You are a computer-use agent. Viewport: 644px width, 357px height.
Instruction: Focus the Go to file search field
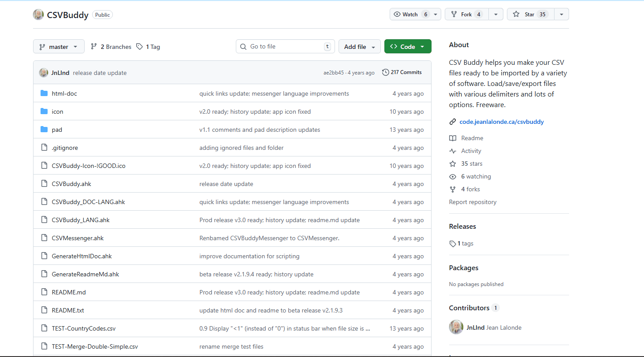click(285, 47)
